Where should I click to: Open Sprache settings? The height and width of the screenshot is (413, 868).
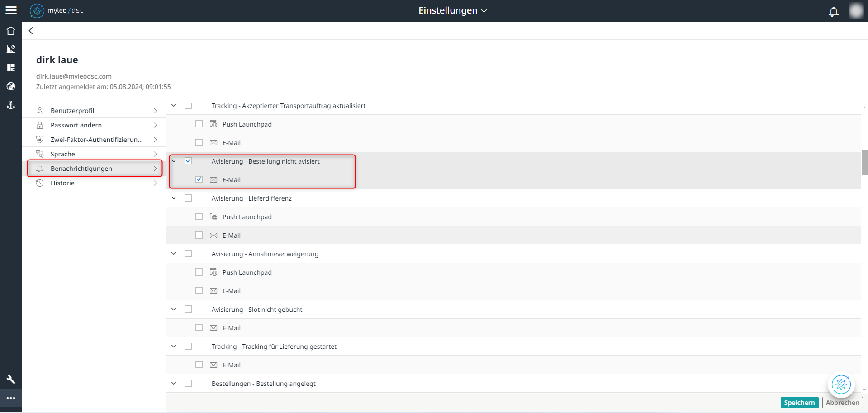(x=94, y=154)
